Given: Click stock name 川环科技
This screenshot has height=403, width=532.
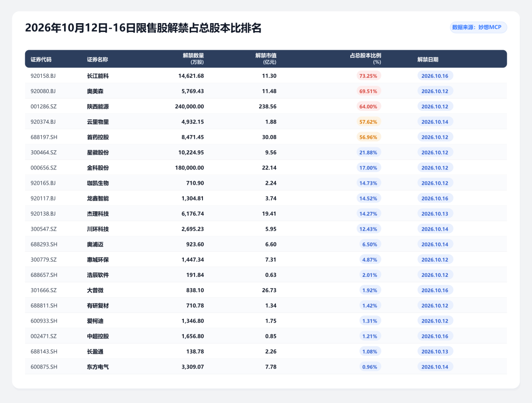Looking at the screenshot, I should 98,229.
